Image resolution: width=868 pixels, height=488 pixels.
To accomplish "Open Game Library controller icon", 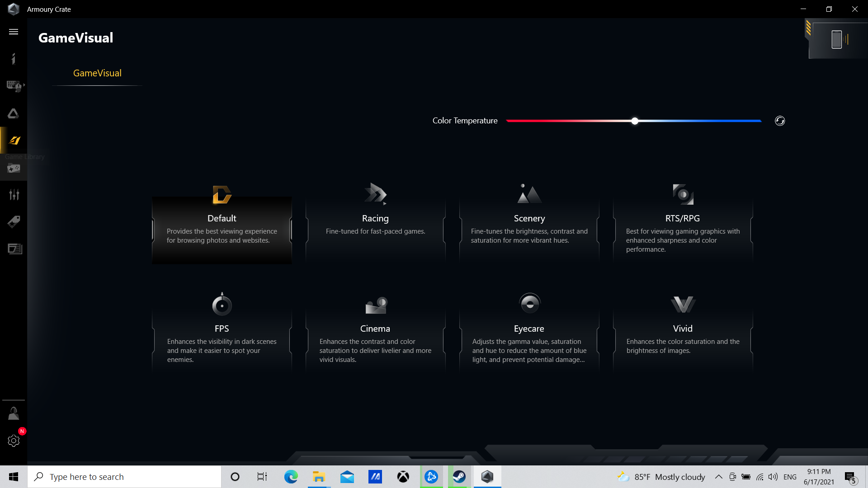I will tap(14, 168).
